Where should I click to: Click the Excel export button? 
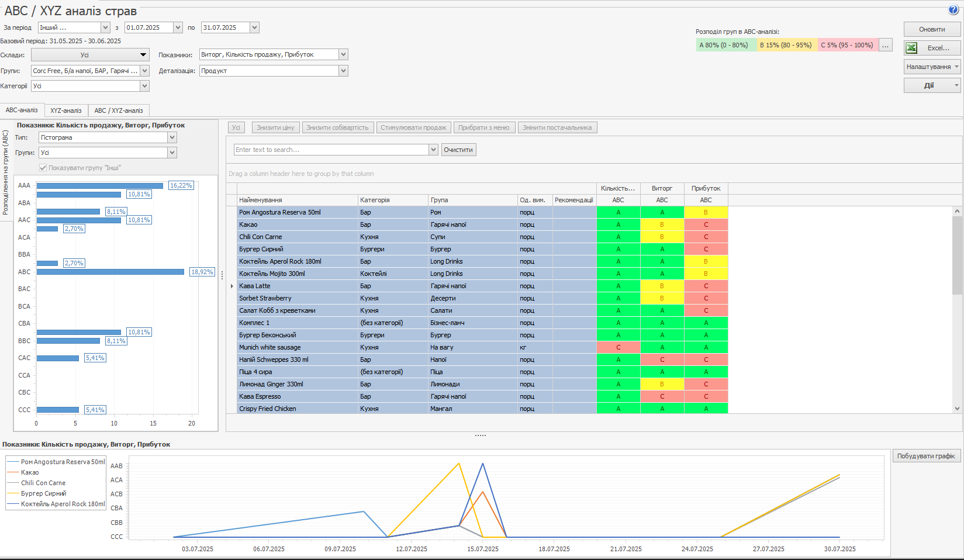932,48
